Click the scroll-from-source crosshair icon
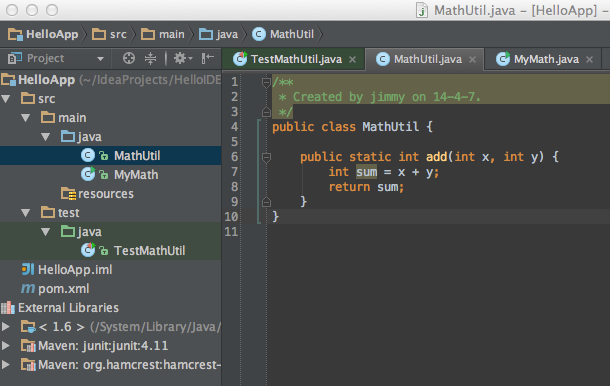Viewport: 610px width, 386px height. 129,58
